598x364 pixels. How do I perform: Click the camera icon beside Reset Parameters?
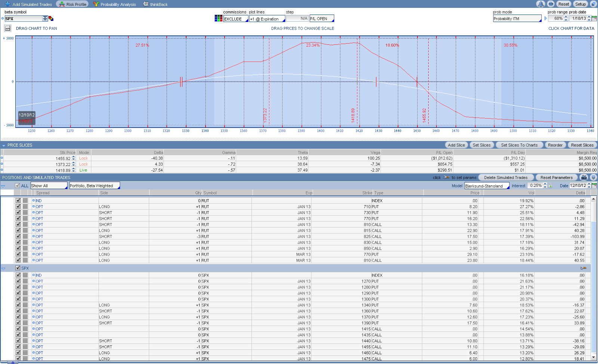584,178
